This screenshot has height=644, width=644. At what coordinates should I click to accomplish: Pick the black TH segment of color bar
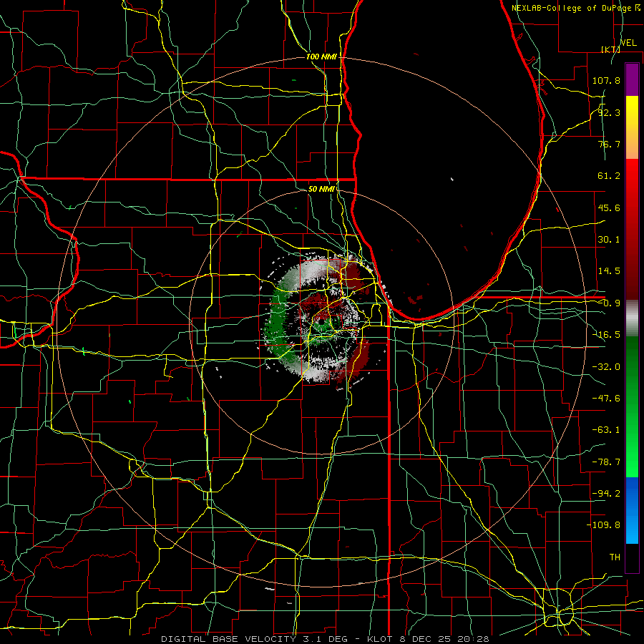point(632,557)
